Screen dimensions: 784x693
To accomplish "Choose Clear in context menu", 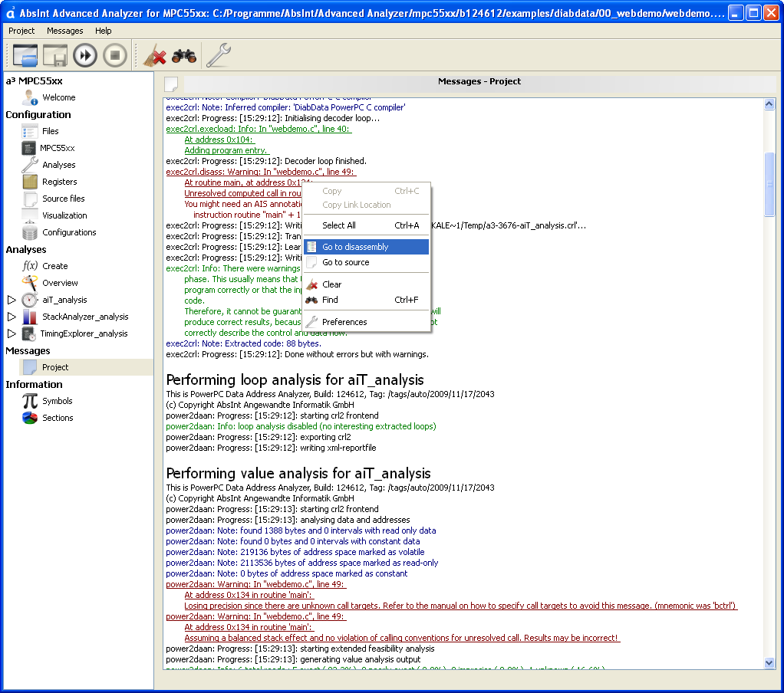I will [366, 284].
